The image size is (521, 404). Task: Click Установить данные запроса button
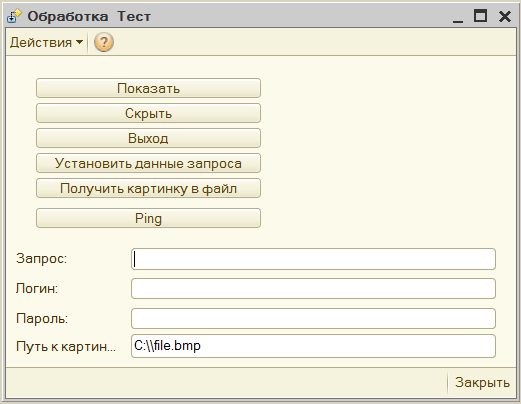[x=148, y=163]
